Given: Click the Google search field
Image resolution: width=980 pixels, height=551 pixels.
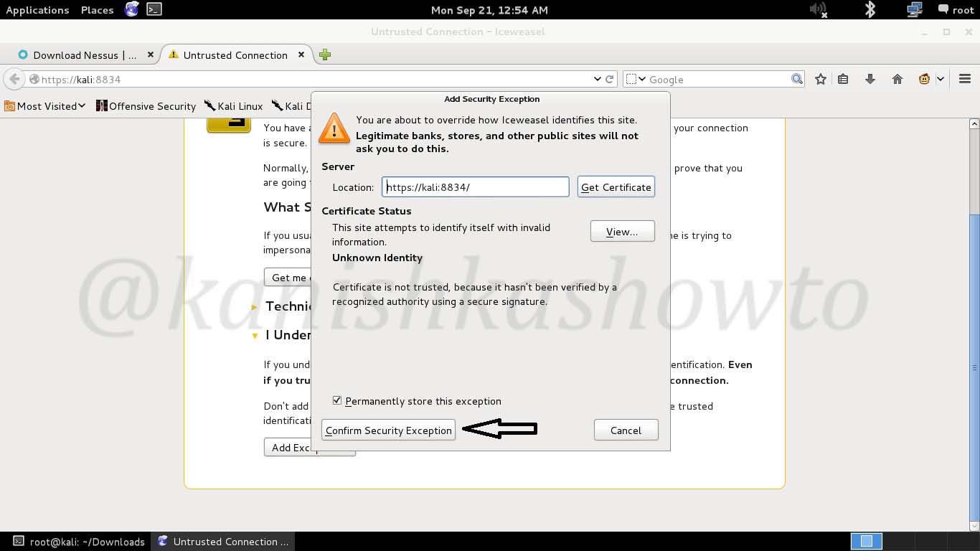Looking at the screenshot, I should click(x=717, y=80).
